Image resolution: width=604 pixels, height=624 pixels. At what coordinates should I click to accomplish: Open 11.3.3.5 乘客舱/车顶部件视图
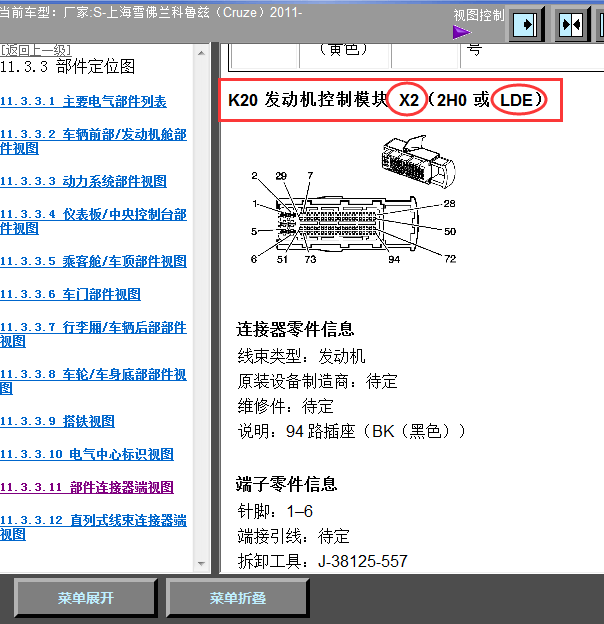click(93, 261)
